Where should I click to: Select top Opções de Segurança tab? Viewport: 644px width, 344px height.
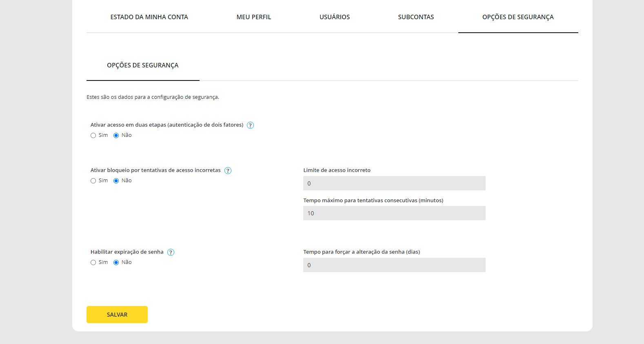click(517, 17)
